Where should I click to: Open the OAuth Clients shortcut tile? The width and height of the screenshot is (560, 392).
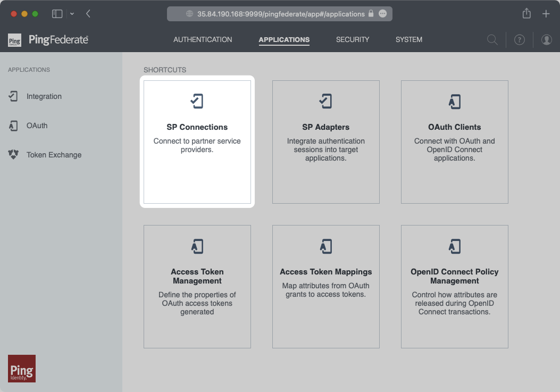[x=454, y=141]
